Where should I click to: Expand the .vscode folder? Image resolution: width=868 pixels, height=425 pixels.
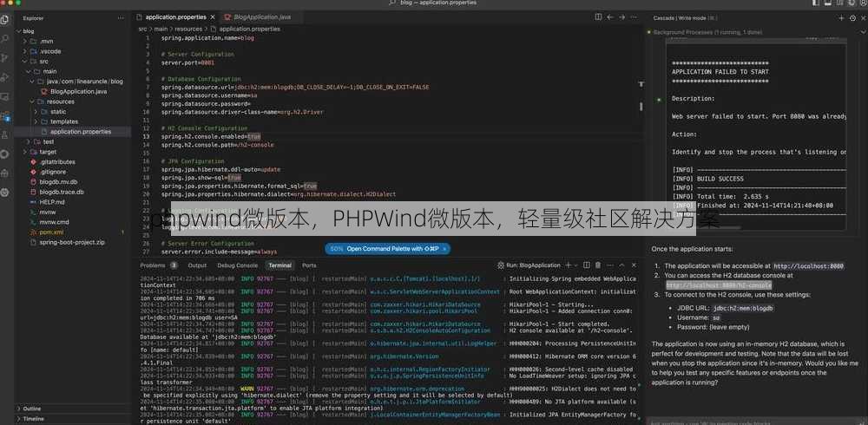click(x=24, y=51)
